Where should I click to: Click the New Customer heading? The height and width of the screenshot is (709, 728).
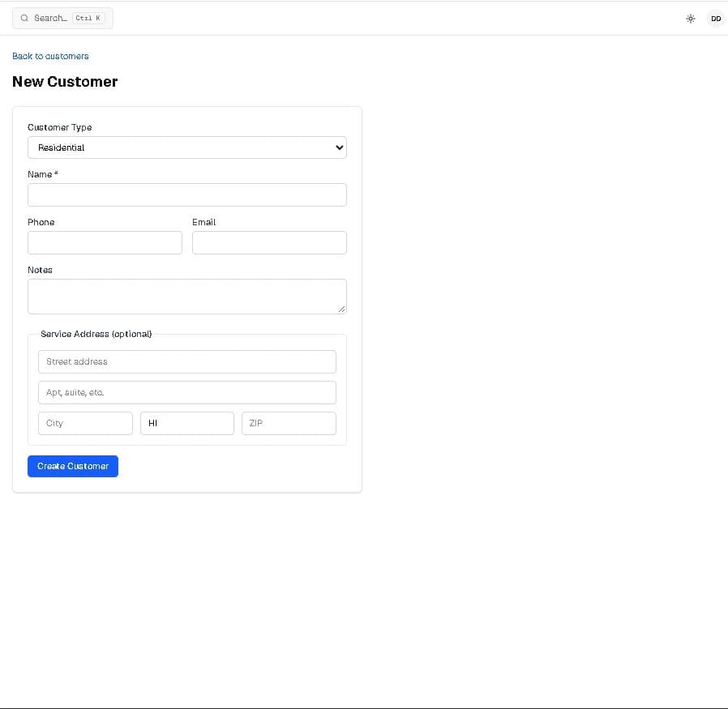click(x=65, y=82)
